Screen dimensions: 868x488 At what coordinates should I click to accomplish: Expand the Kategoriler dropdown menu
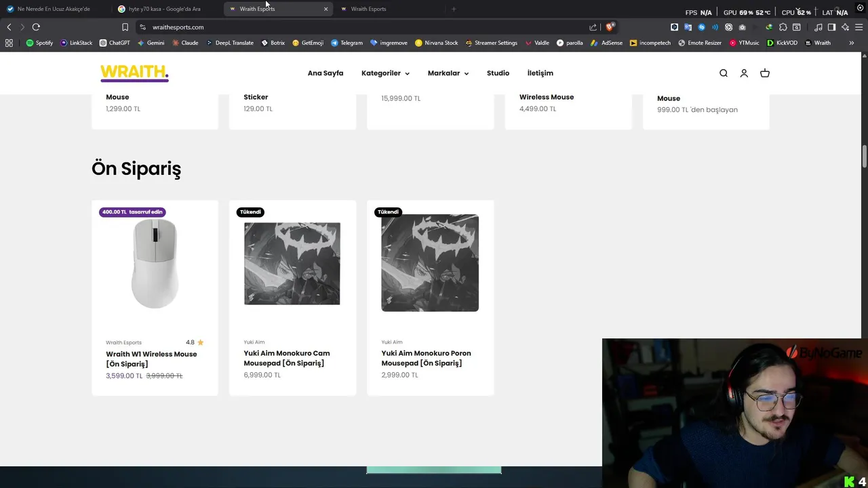click(x=385, y=73)
